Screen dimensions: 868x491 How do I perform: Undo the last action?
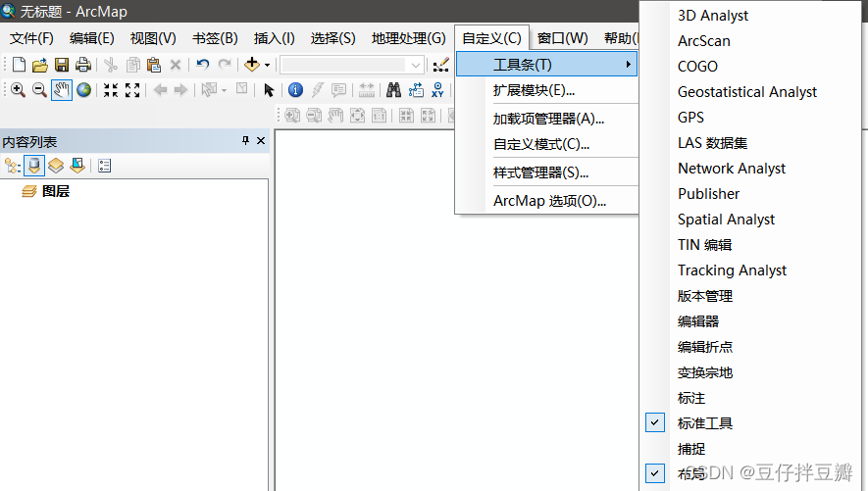203,65
